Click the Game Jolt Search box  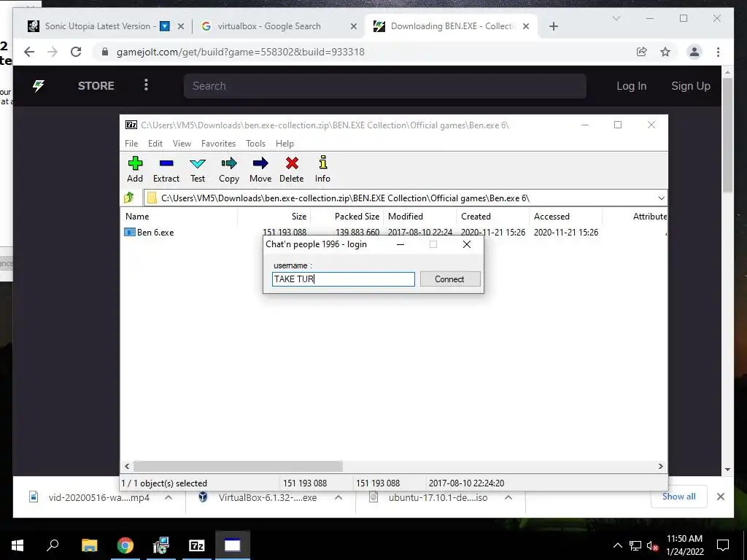(385, 86)
